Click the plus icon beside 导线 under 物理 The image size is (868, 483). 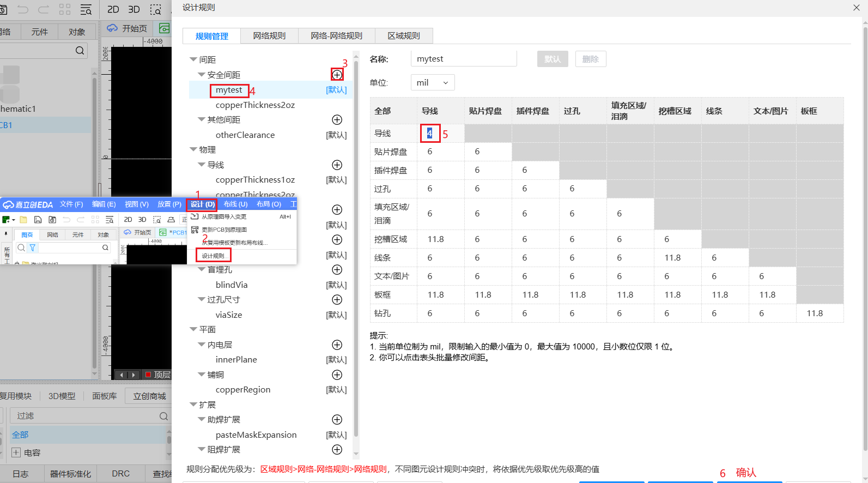337,165
